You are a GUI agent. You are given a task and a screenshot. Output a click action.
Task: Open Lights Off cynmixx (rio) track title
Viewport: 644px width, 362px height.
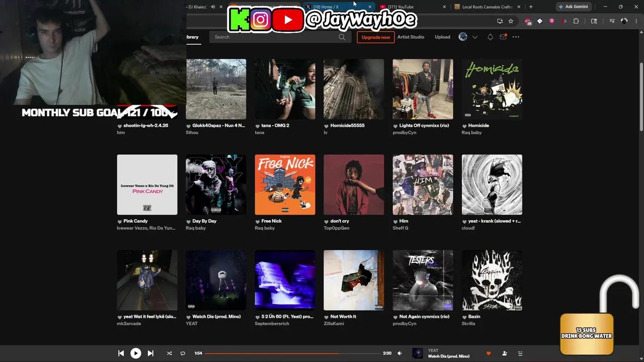tap(424, 126)
